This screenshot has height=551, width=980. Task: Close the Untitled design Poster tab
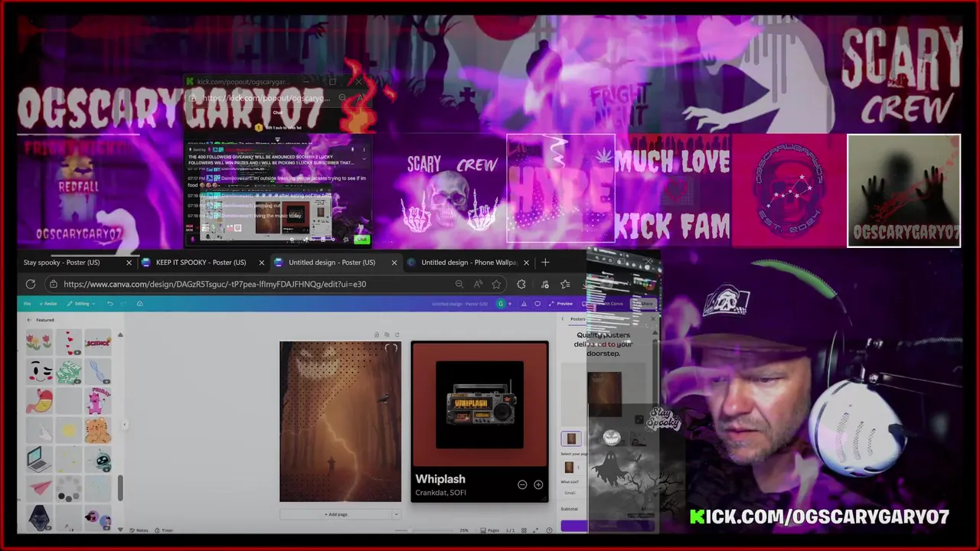coord(394,262)
